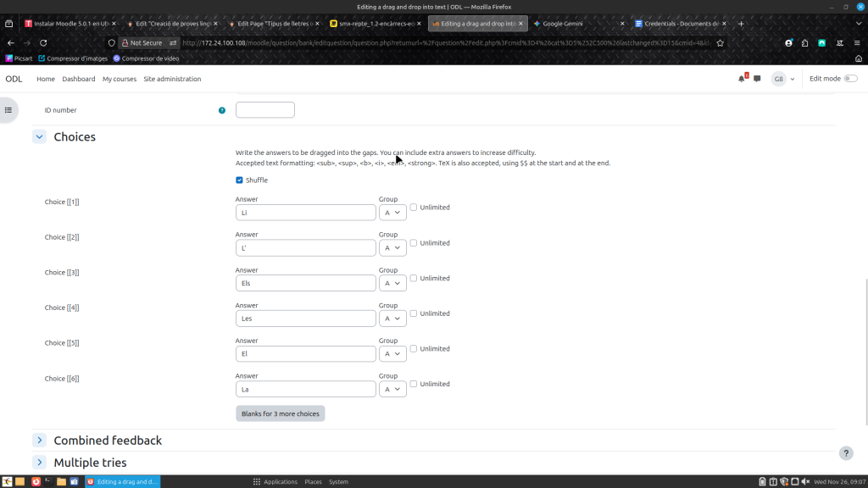The width and height of the screenshot is (868, 488).
Task: Click the floating question mark help button
Action: [x=846, y=453]
